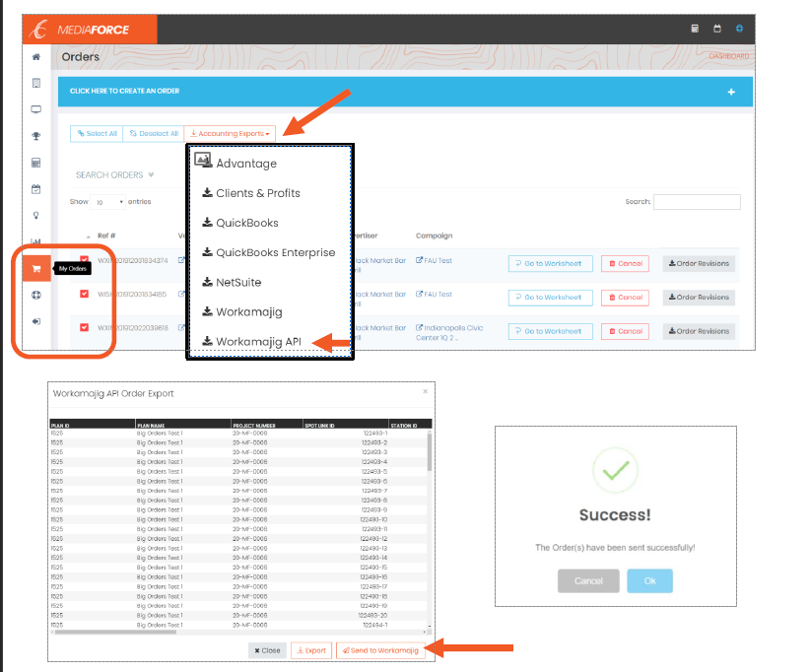Select spot link cell 122493-10
811x672 pixels.
373,519
